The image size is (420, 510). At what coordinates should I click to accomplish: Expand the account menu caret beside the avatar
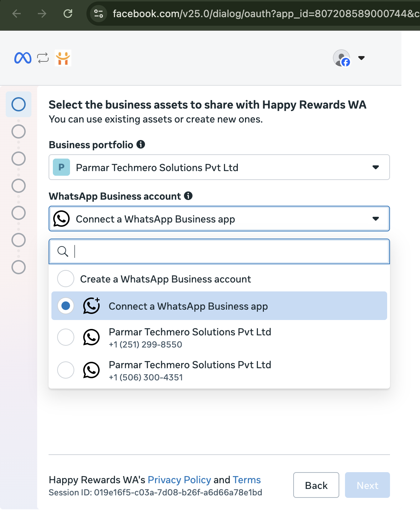pos(361,58)
